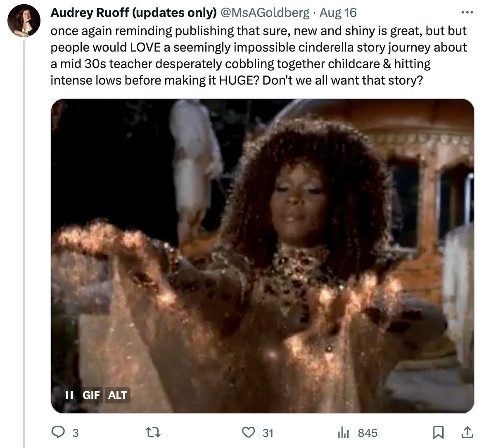
Task: Toggle the like state of the post
Action: pos(247,433)
